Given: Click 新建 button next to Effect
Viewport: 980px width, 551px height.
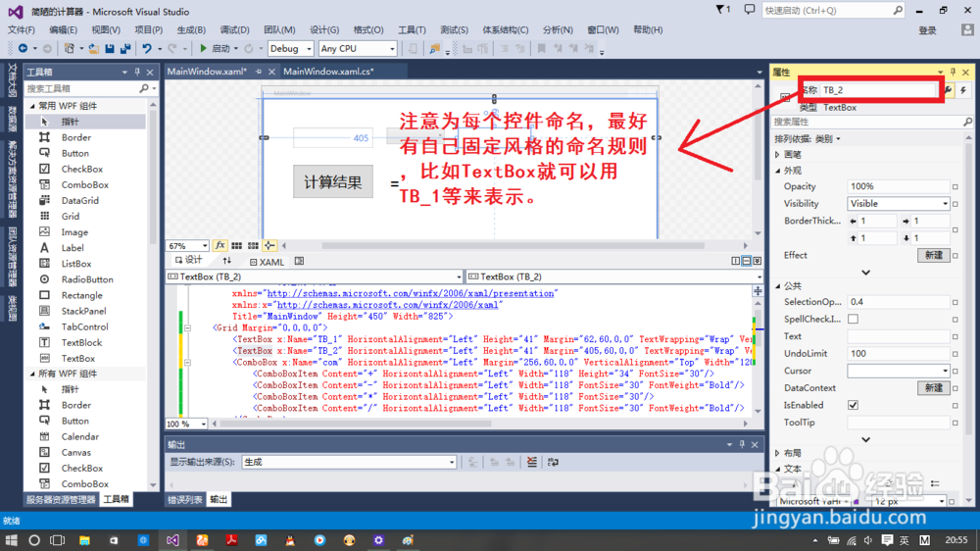Looking at the screenshot, I should click(933, 255).
